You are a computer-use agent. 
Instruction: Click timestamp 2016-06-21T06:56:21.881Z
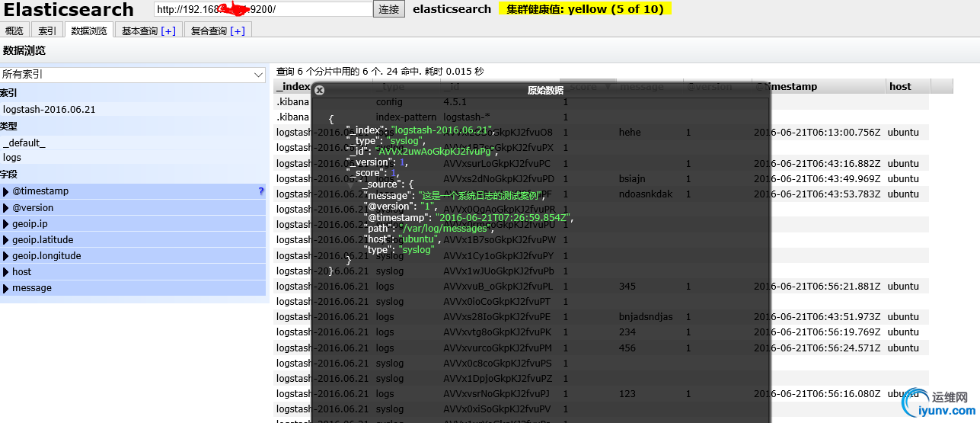point(817,286)
